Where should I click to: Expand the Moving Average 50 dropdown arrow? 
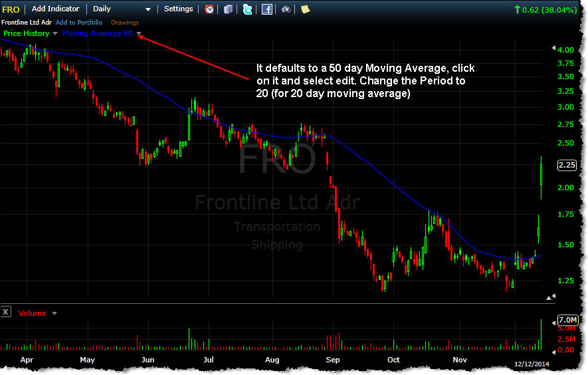click(139, 33)
